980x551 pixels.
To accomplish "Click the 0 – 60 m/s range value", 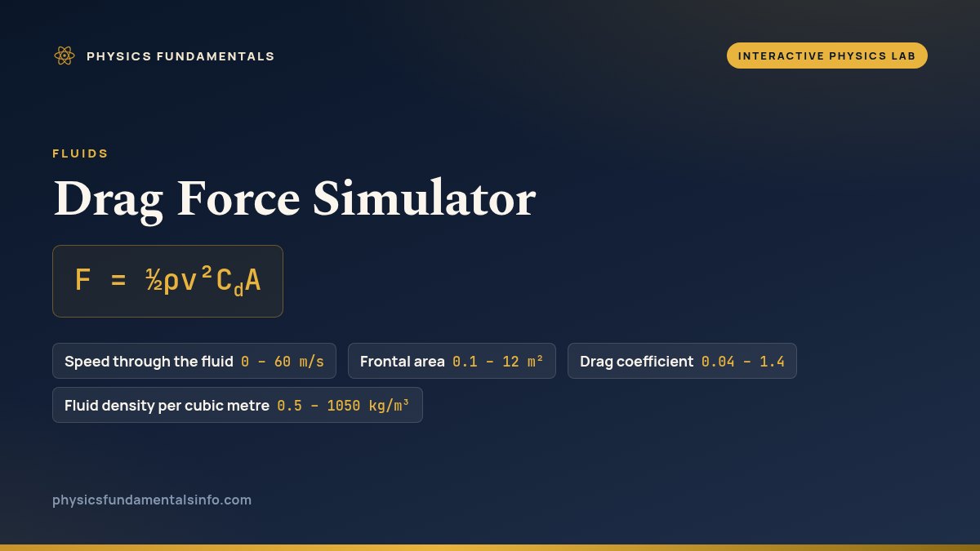I will (283, 362).
